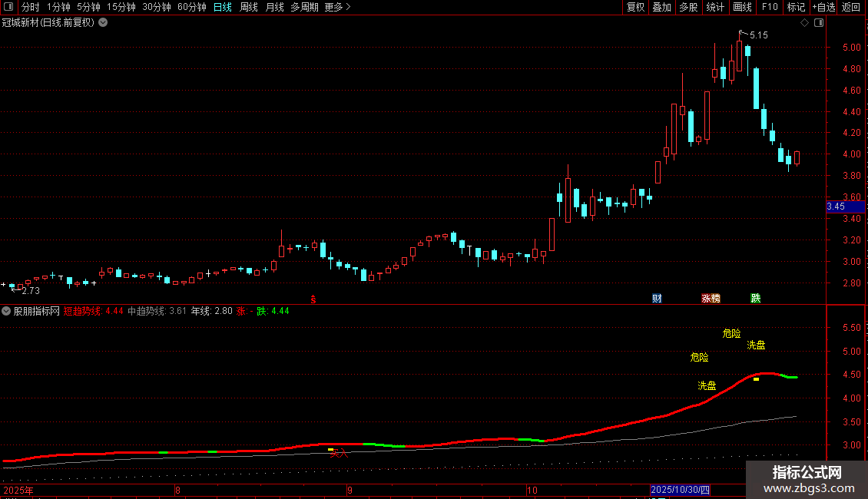Click the 冠城新材(日线.前复权) title
The width and height of the screenshot is (868, 499).
pos(48,23)
